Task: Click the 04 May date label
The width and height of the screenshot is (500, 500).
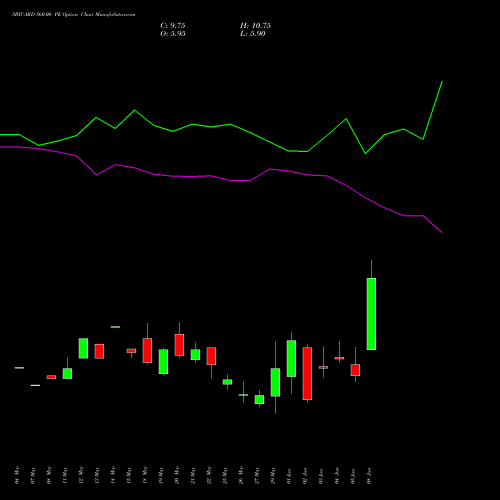Action: [17, 475]
